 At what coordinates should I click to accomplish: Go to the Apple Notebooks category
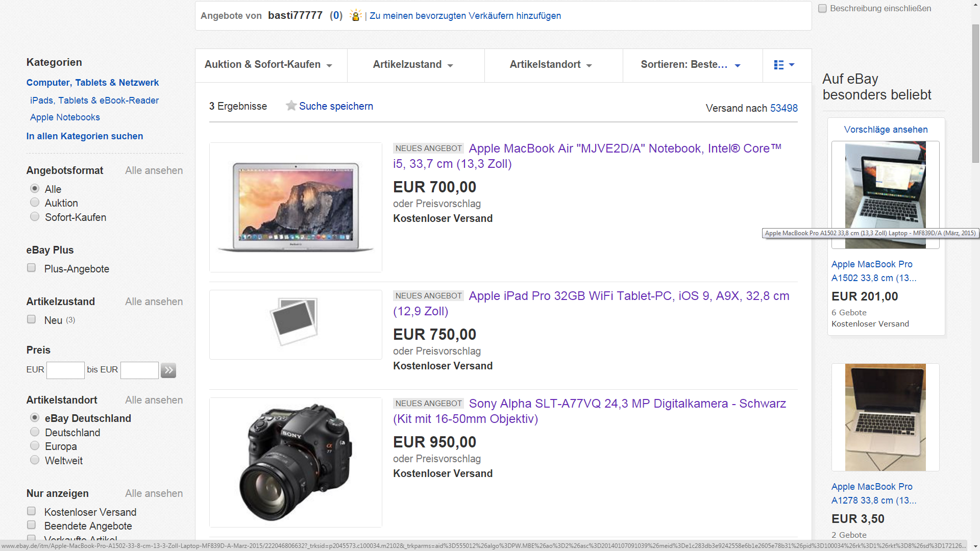(x=65, y=117)
